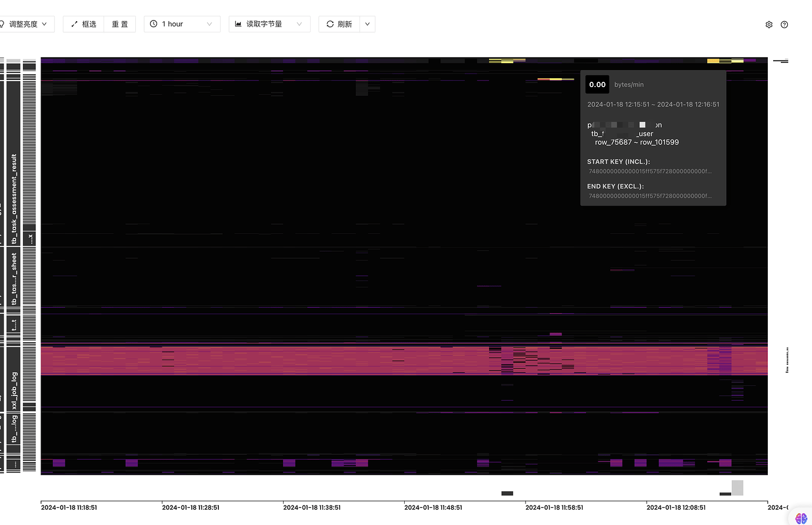Click the 重置 reset button
The height and width of the screenshot is (525, 812).
pos(120,24)
